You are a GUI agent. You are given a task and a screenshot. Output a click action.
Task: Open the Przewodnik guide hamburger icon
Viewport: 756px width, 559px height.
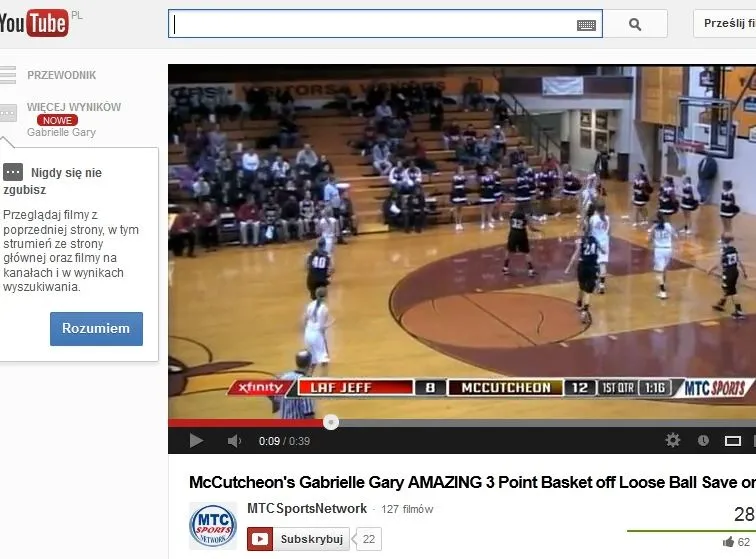click(x=8, y=75)
